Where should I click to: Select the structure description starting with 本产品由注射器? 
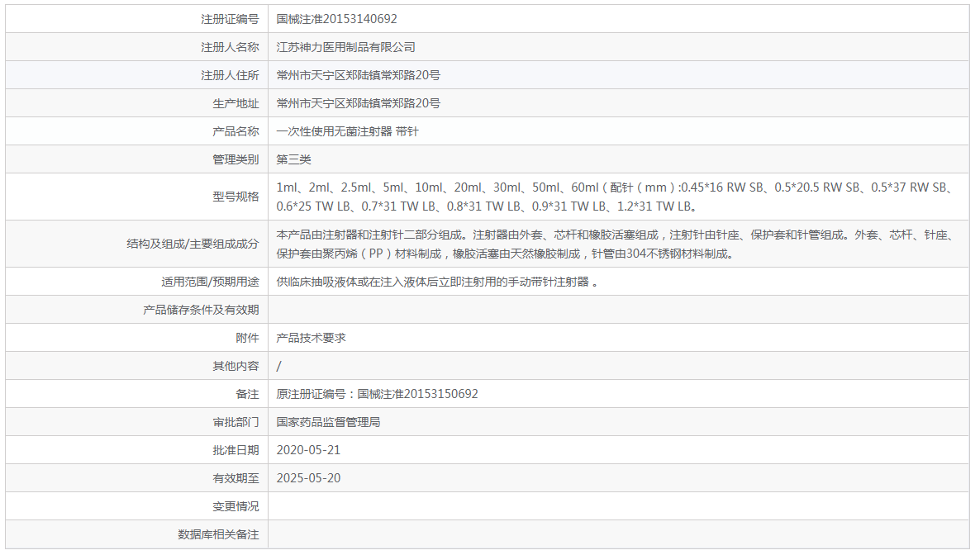tap(615, 244)
